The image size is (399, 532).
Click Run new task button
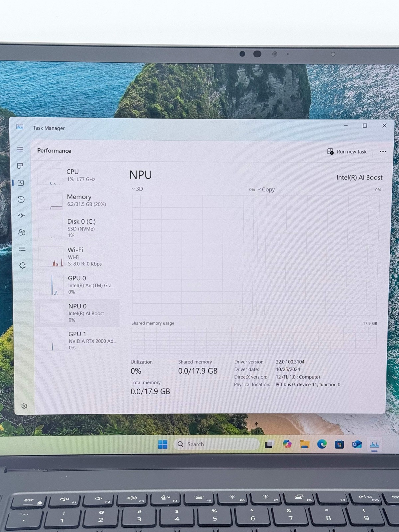[x=347, y=152]
